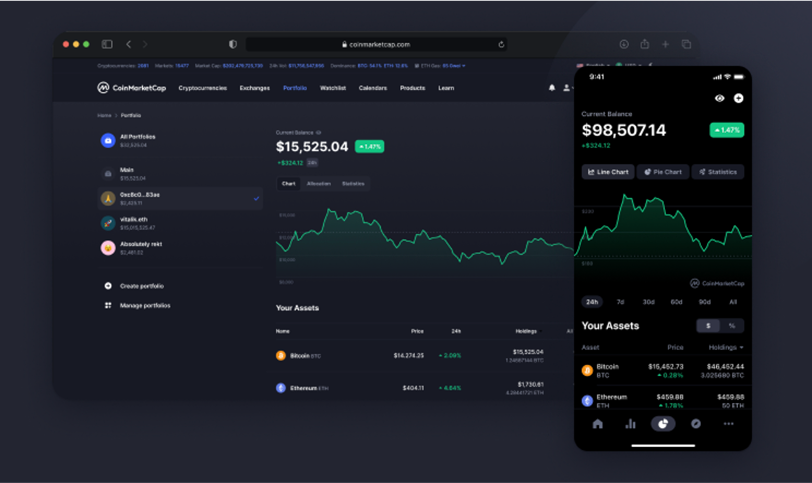Click the coinmarketcap.com address bar
The height and width of the screenshot is (483, 812).
click(x=376, y=45)
